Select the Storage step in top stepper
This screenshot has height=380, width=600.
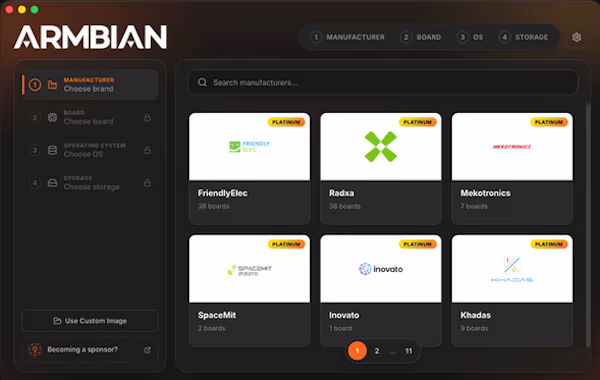point(523,37)
